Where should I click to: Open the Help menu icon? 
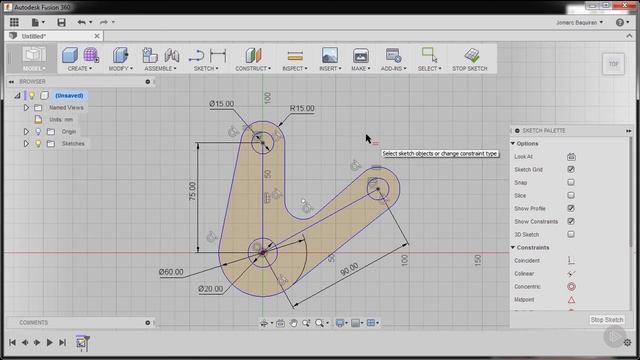620,22
